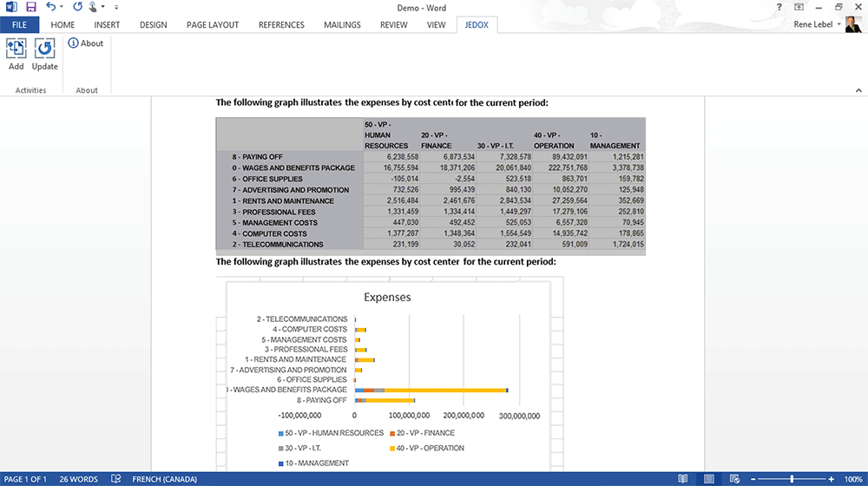Switch to Print Layout view icon

pos(708,479)
